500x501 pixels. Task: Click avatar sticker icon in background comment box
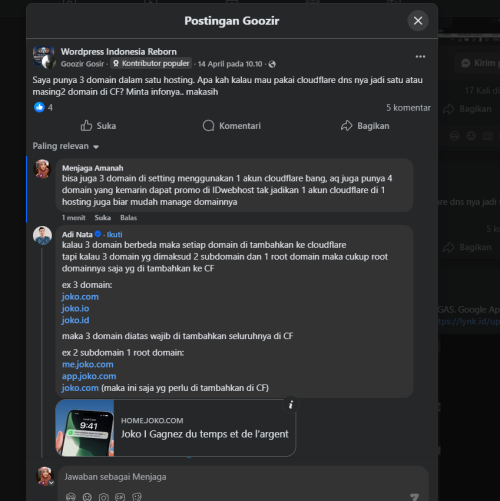pyautogui.click(x=455, y=136)
